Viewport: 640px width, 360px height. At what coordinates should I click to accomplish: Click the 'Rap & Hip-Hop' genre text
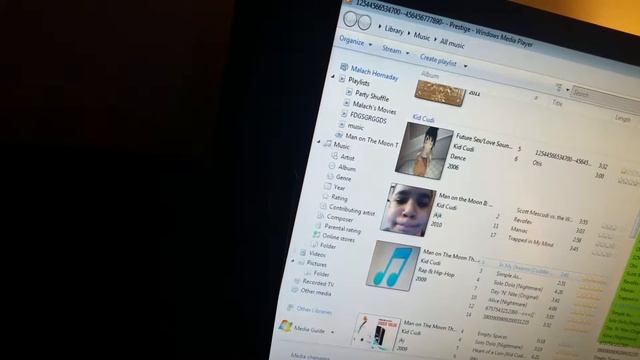click(437, 272)
